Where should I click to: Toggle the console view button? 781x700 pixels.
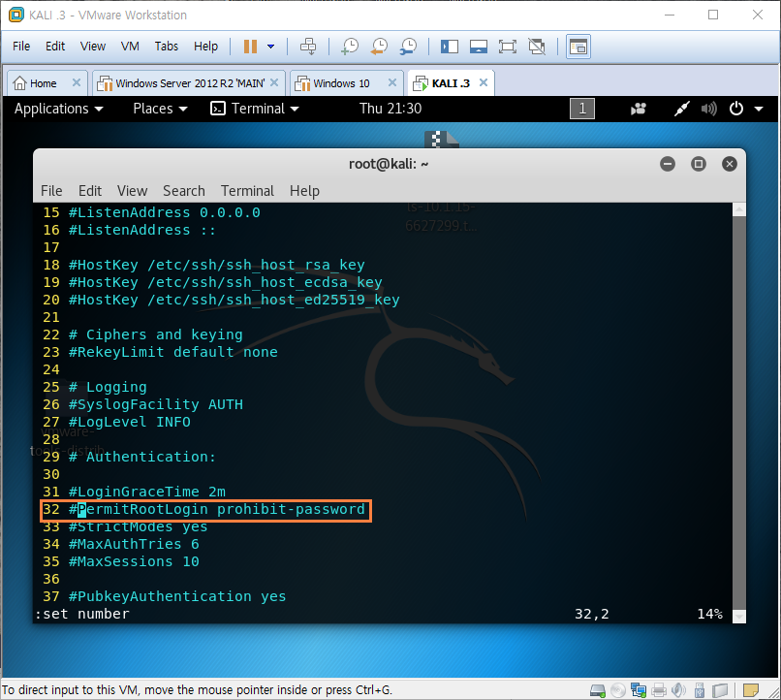578,47
